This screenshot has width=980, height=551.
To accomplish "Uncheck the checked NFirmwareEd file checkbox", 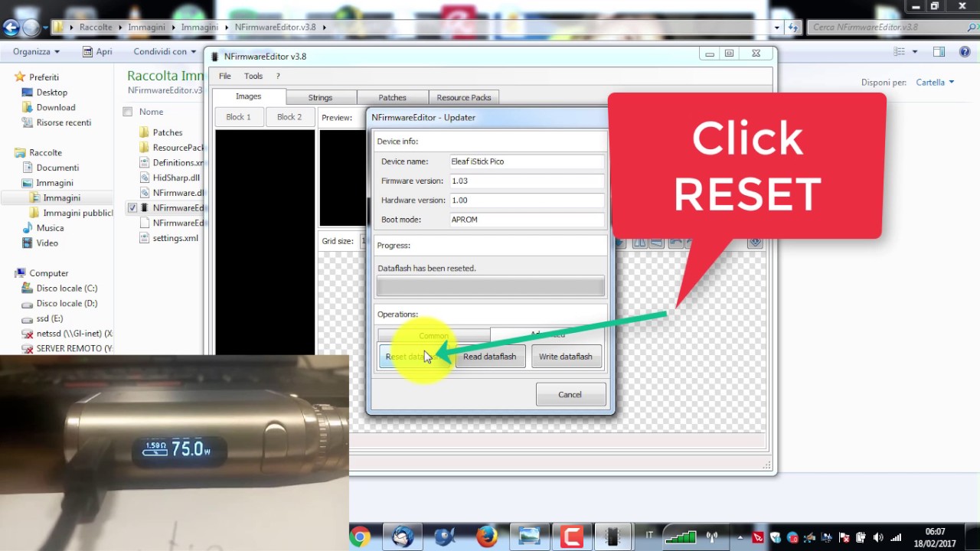I will 132,207.
